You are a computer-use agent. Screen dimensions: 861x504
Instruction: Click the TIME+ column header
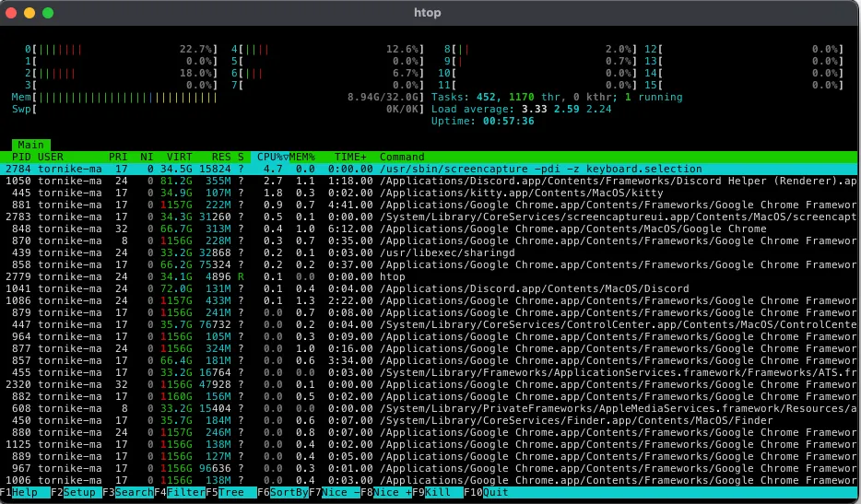tap(350, 157)
